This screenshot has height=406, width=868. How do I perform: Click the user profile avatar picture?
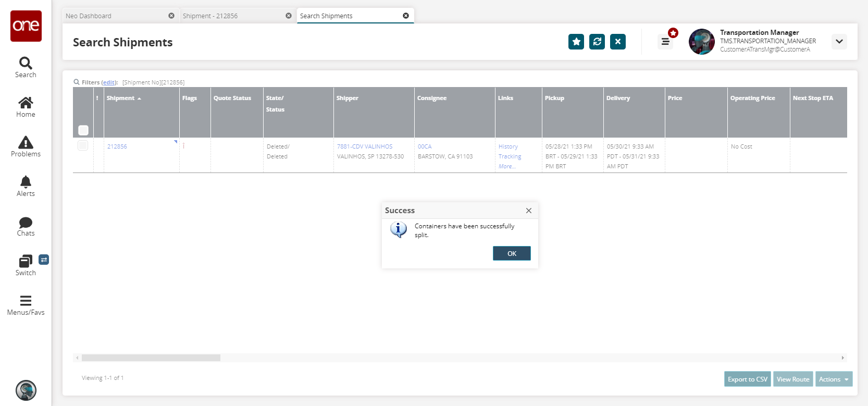[702, 42]
